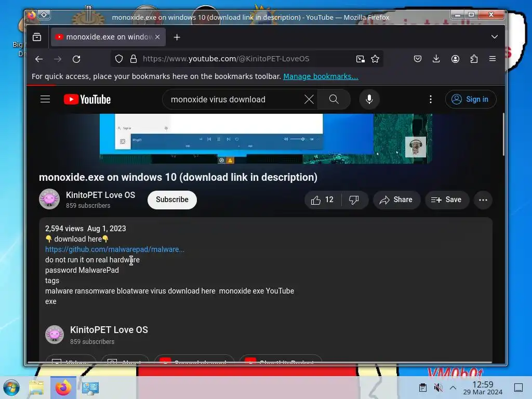Open system settings taskbar icon
The height and width of the screenshot is (399, 532).
click(x=90, y=388)
